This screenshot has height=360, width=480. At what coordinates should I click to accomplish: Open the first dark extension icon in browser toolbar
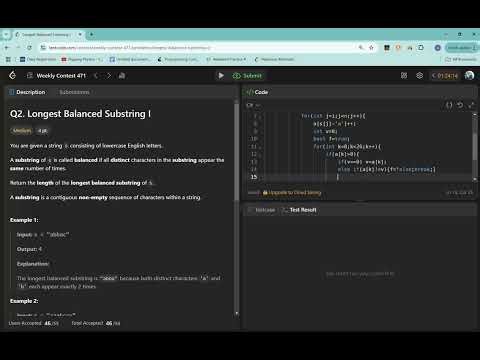(387, 48)
